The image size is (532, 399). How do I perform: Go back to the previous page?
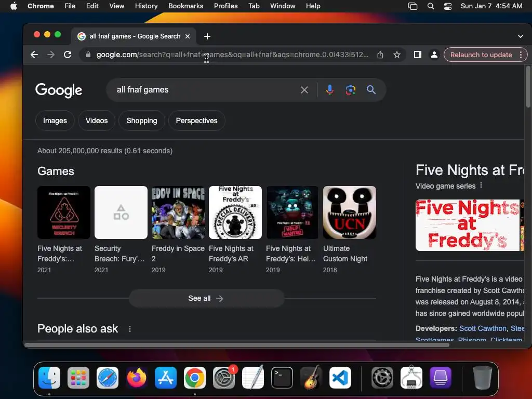click(34, 55)
